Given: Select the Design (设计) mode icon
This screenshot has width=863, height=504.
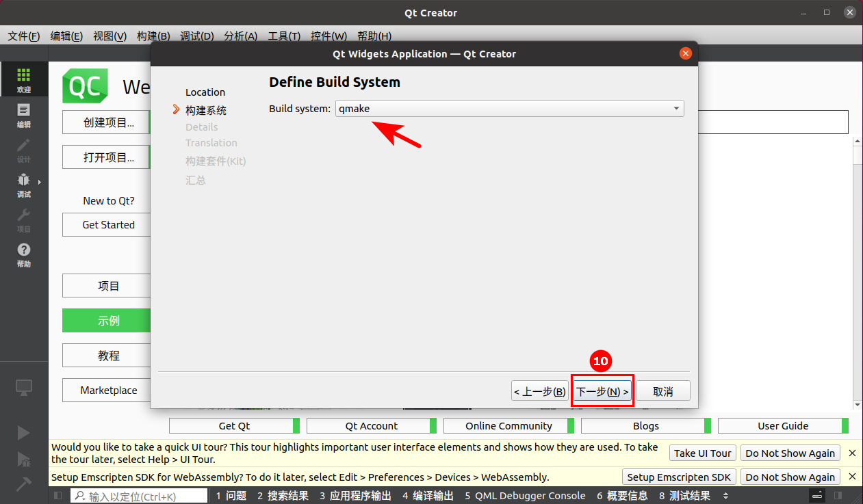Looking at the screenshot, I should click(x=23, y=149).
